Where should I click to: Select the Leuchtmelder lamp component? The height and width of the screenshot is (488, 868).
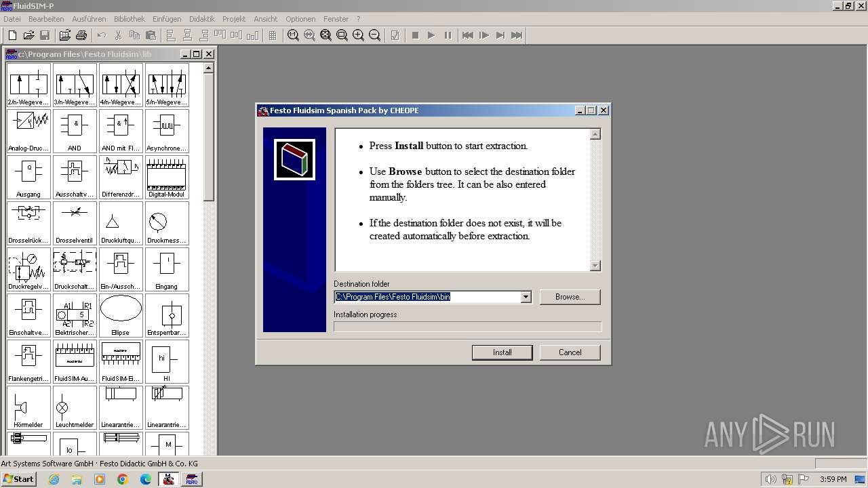point(75,408)
